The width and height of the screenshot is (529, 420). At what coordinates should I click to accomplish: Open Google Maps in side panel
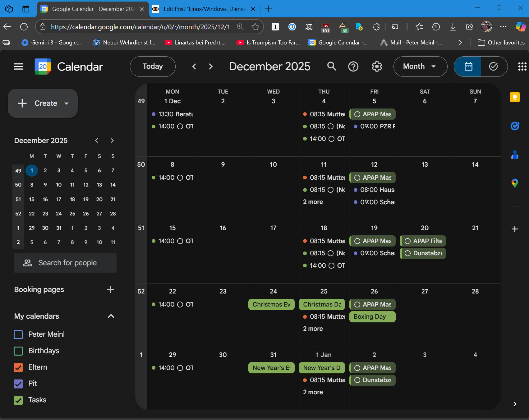point(515,183)
